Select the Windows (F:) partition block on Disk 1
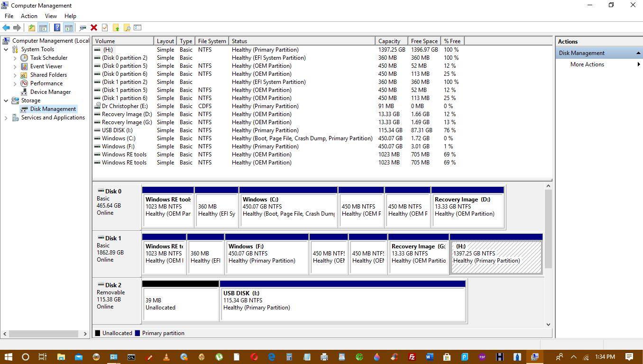The width and height of the screenshot is (643, 364). (267, 254)
